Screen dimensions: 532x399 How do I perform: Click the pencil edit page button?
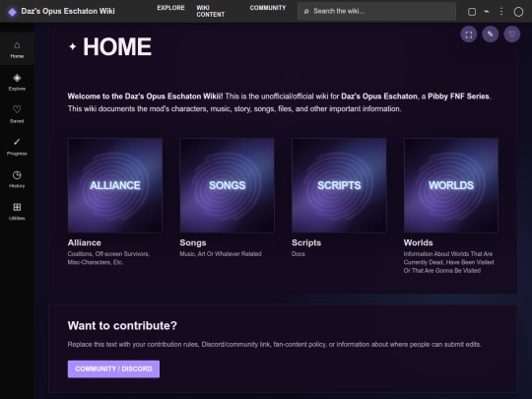pyautogui.click(x=491, y=34)
